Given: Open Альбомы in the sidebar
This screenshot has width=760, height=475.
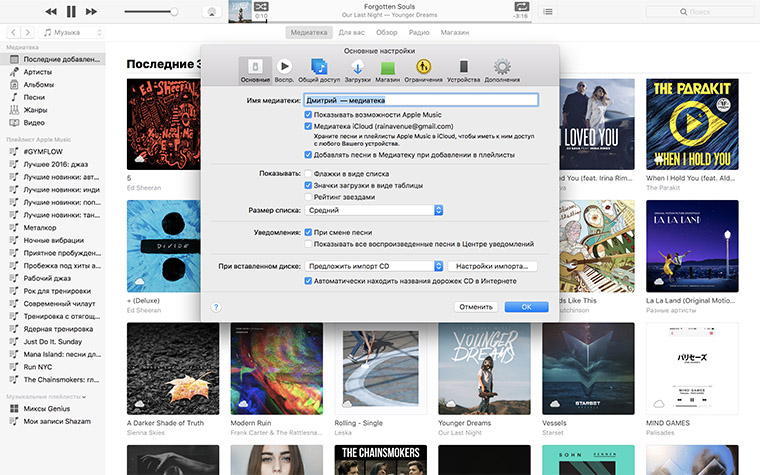Looking at the screenshot, I should 52,84.
